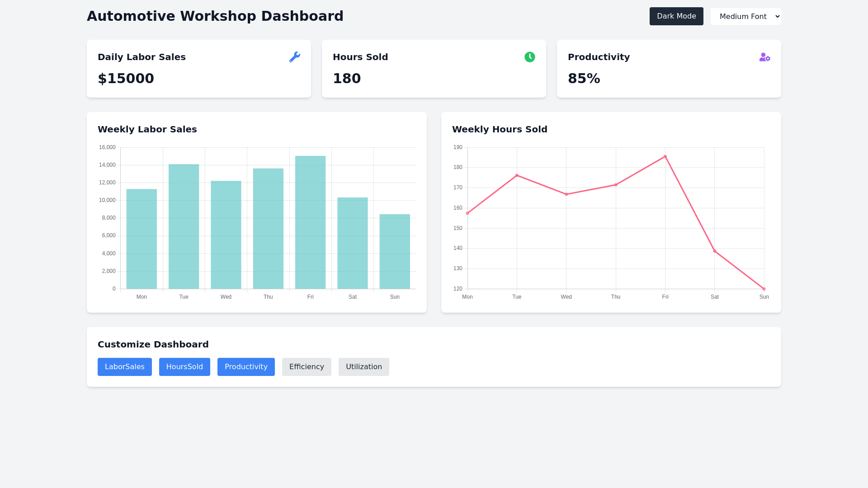Viewport: 868px width, 488px height.
Task: Disable the Productivity widget button
Action: tap(246, 367)
